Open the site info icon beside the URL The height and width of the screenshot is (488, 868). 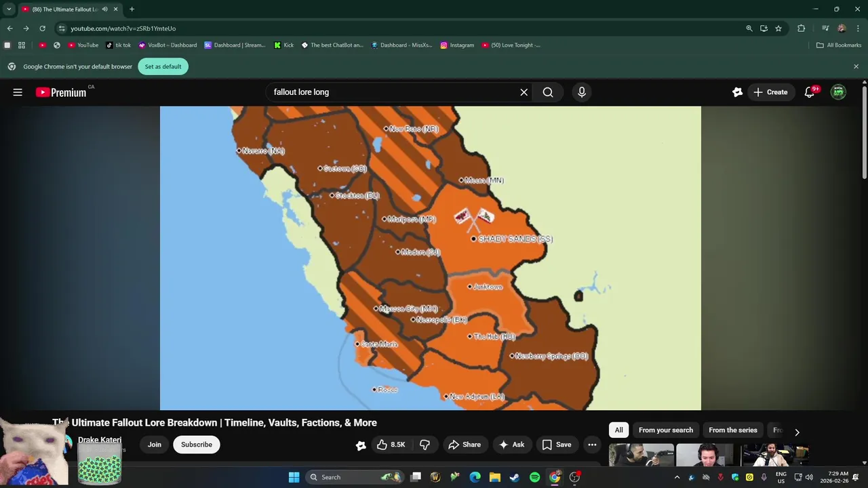point(62,28)
